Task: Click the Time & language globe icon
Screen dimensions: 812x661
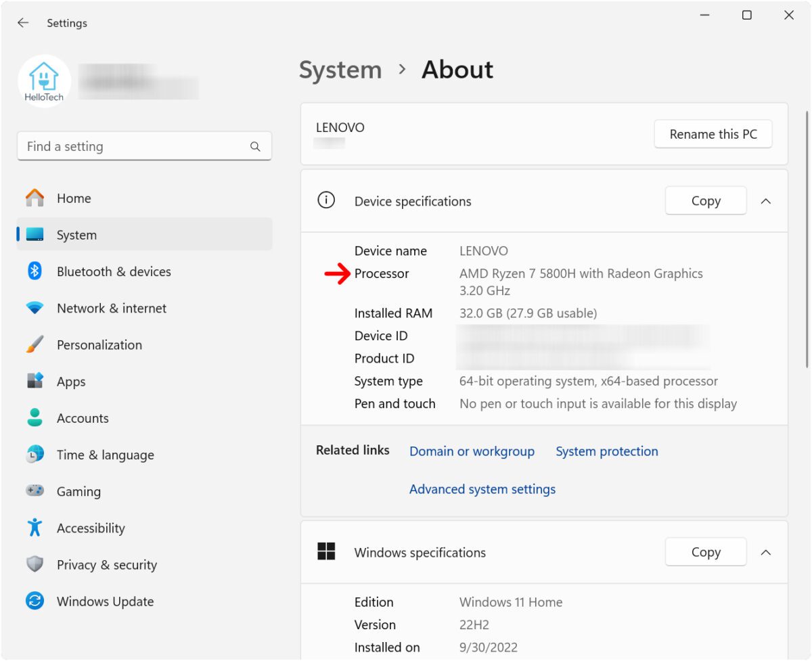Action: (35, 454)
